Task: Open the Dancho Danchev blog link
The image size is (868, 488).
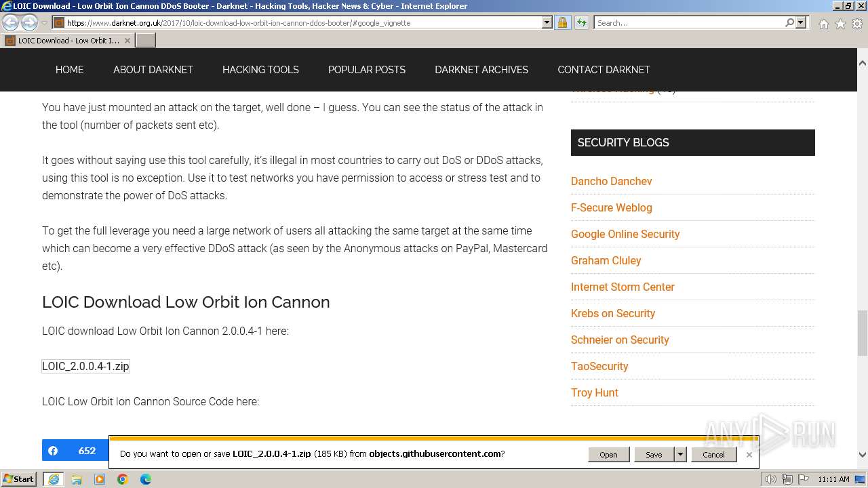Action: coord(612,181)
